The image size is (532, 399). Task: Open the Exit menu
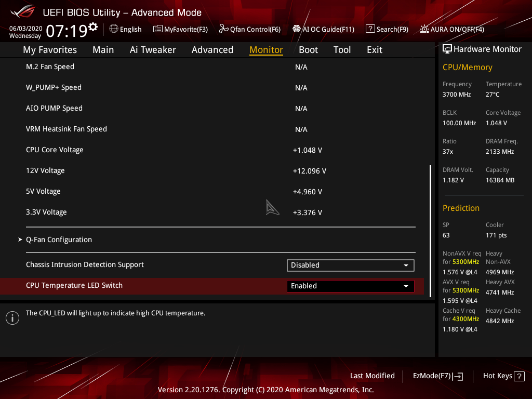tap(374, 49)
